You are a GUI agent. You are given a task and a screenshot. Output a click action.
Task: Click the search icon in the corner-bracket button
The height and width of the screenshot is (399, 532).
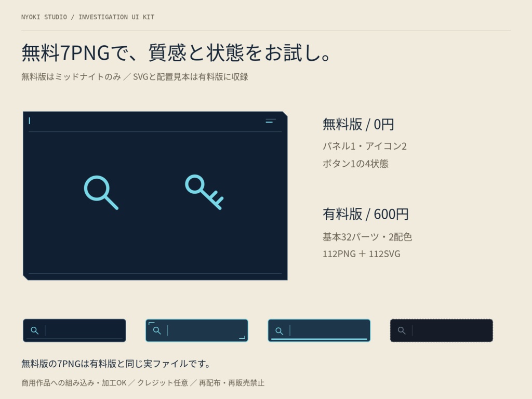click(x=157, y=330)
